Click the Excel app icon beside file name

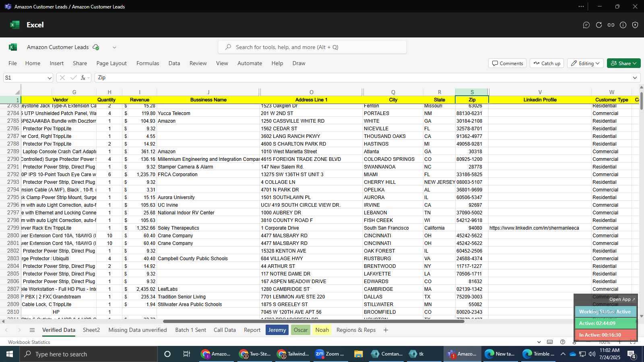click(13, 47)
